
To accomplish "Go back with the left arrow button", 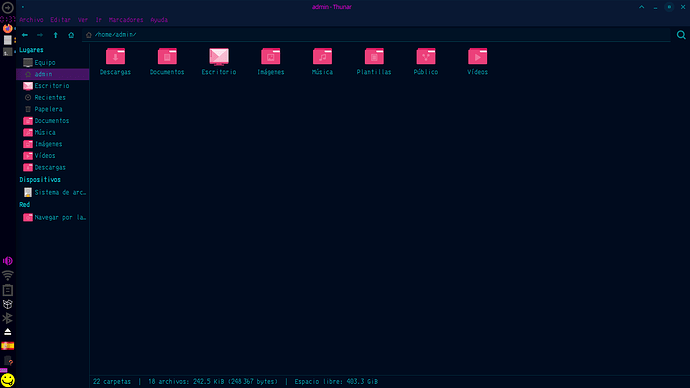I will click(25, 35).
